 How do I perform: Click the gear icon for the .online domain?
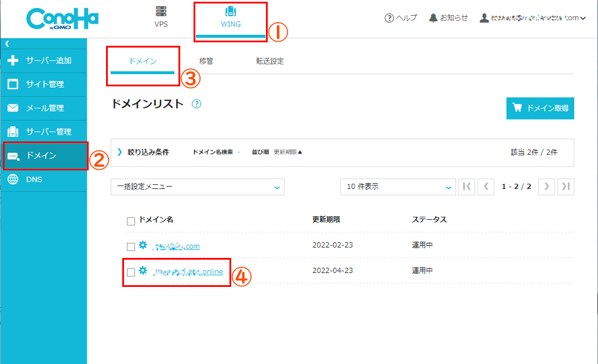coord(143,271)
